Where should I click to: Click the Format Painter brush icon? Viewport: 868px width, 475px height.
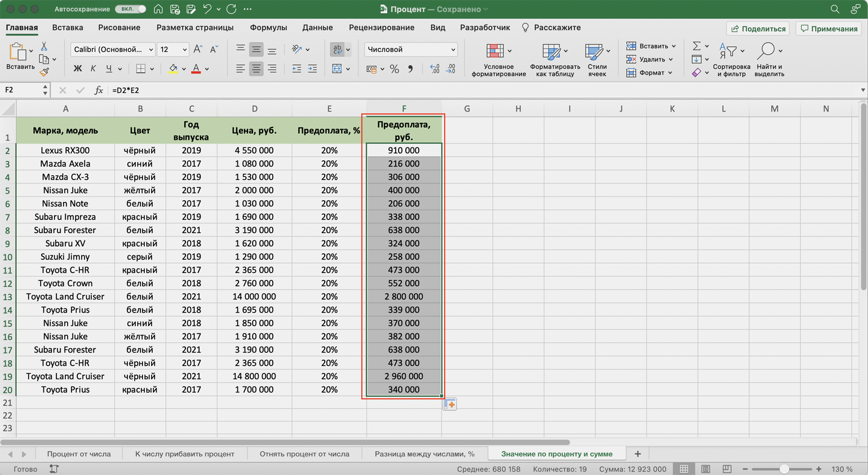(44, 72)
